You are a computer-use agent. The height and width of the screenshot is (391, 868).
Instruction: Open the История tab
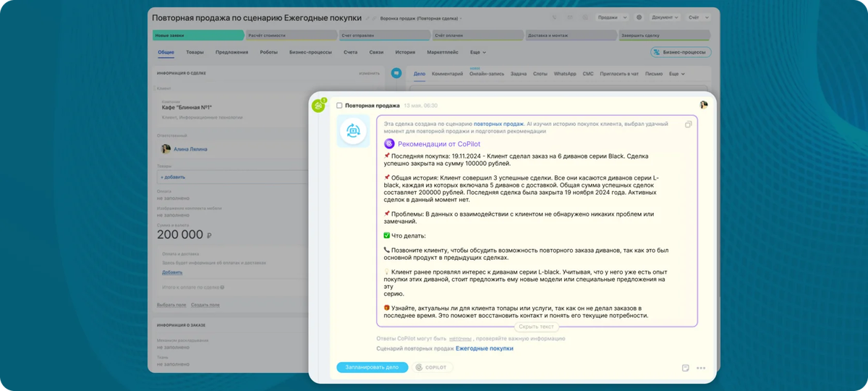pyautogui.click(x=405, y=52)
